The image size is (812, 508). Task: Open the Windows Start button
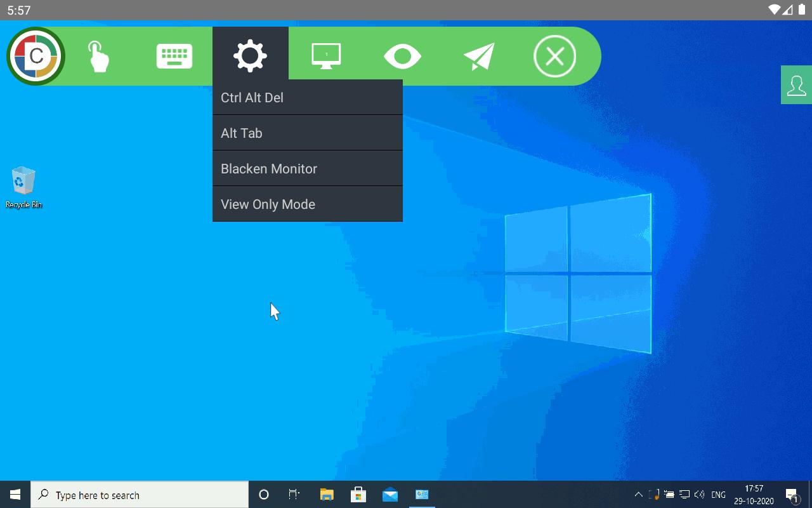(x=15, y=495)
